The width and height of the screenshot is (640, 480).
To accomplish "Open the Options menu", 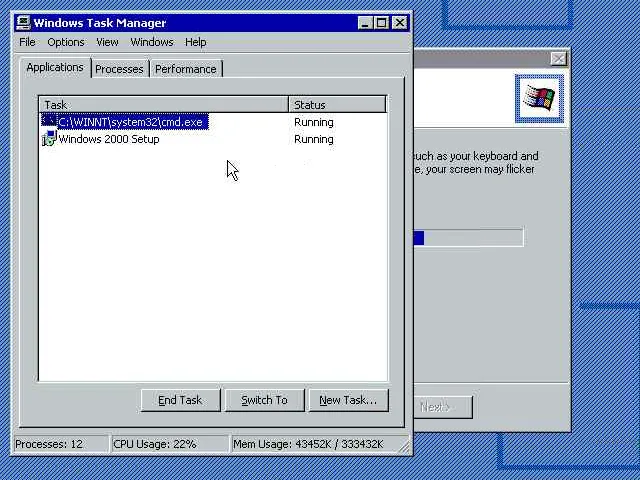I will [x=66, y=42].
